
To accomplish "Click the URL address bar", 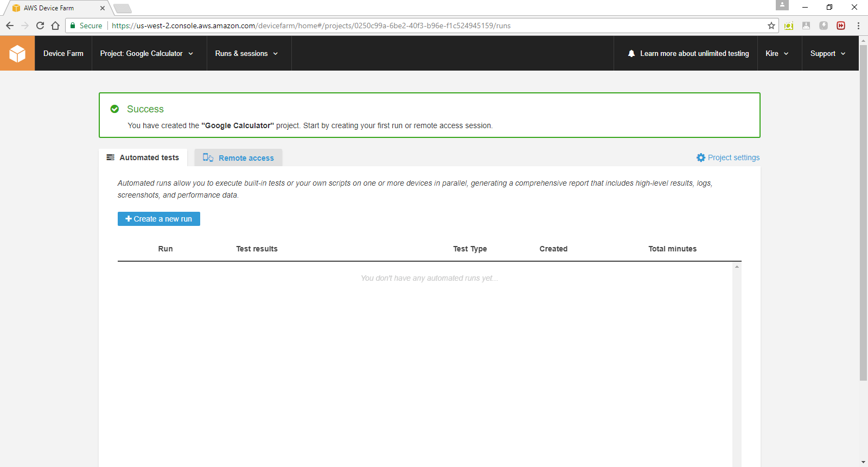I will (x=422, y=26).
